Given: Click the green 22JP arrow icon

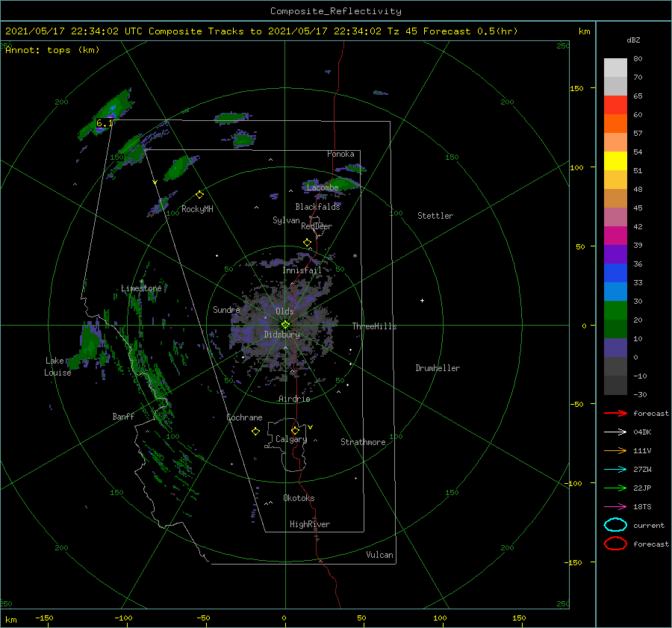Looking at the screenshot, I should pos(615,488).
